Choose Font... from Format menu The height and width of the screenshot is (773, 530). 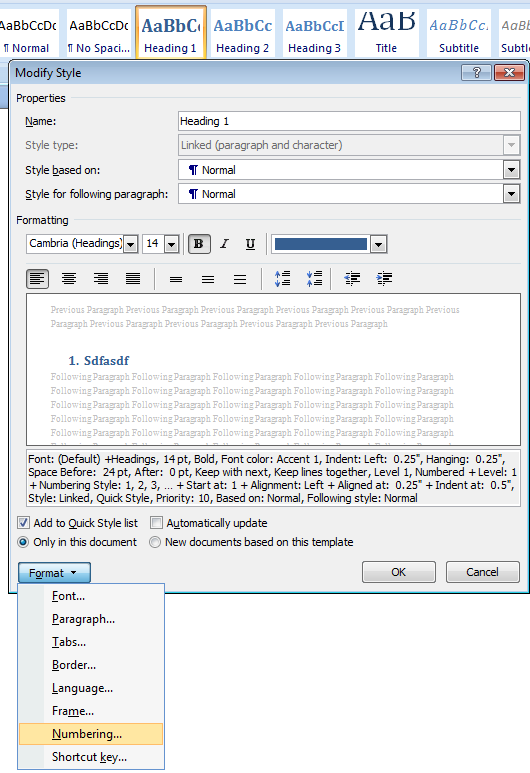[x=91, y=596]
